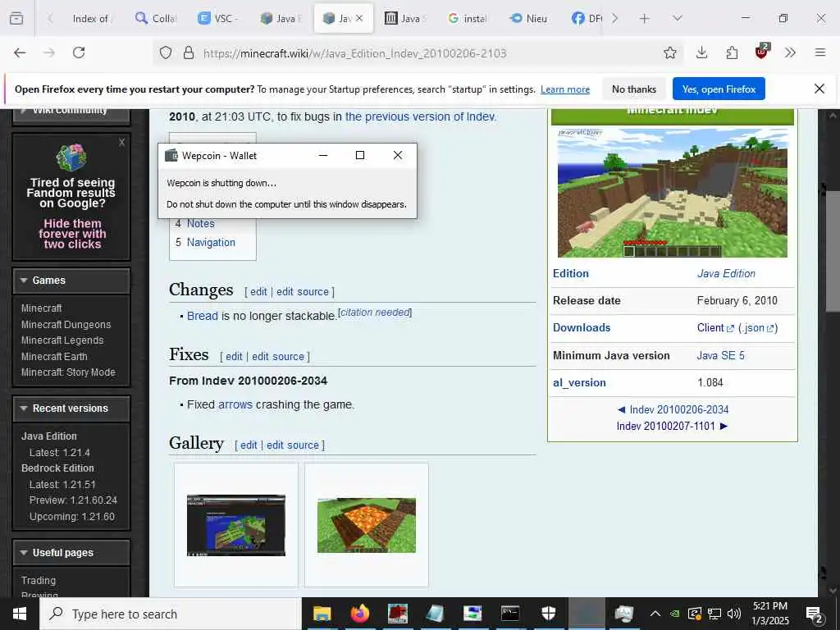Switch to the VSC tab
The height and width of the screenshot is (630, 840).
[x=217, y=18]
